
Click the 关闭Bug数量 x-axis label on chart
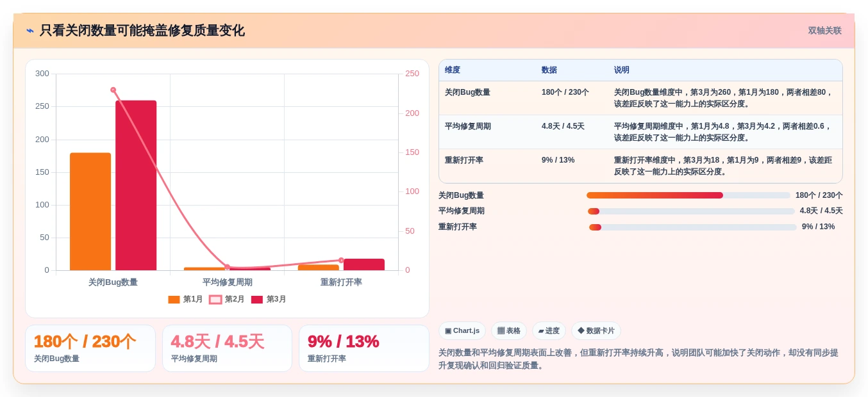pos(113,282)
